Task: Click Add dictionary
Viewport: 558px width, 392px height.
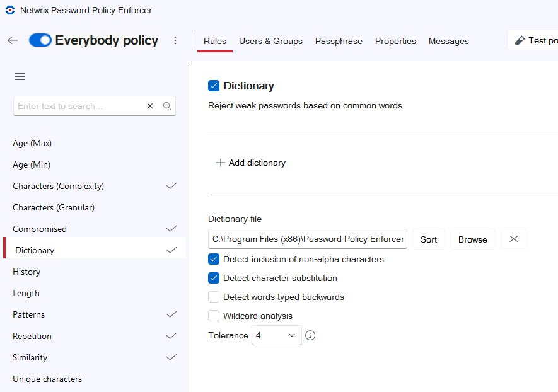Action: coord(251,163)
